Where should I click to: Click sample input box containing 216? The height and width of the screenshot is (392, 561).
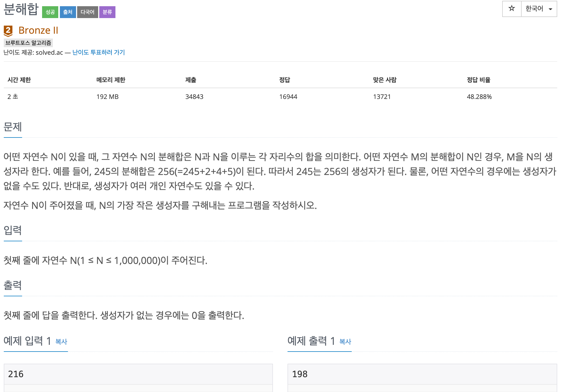(x=138, y=374)
